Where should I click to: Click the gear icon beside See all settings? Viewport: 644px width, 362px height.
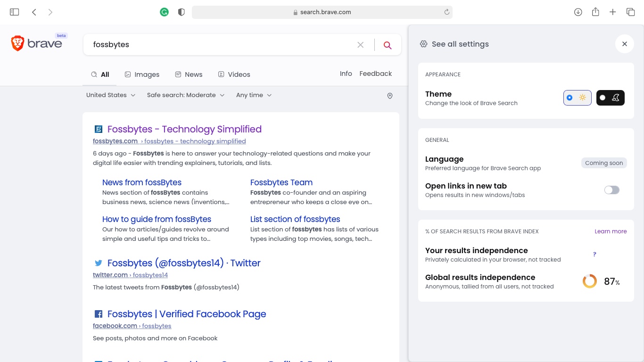point(423,44)
